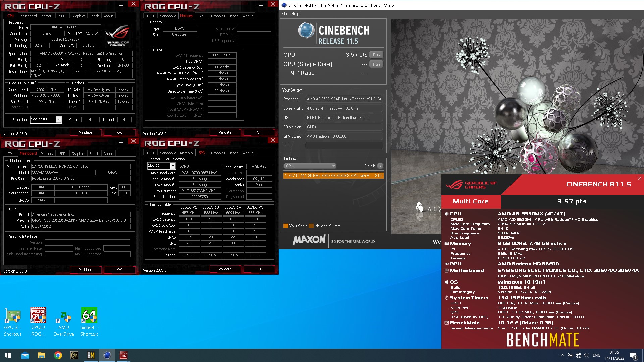The width and height of the screenshot is (644, 362).
Task: Click Validate in the bottom-left Mainboard window
Action: [86, 270]
